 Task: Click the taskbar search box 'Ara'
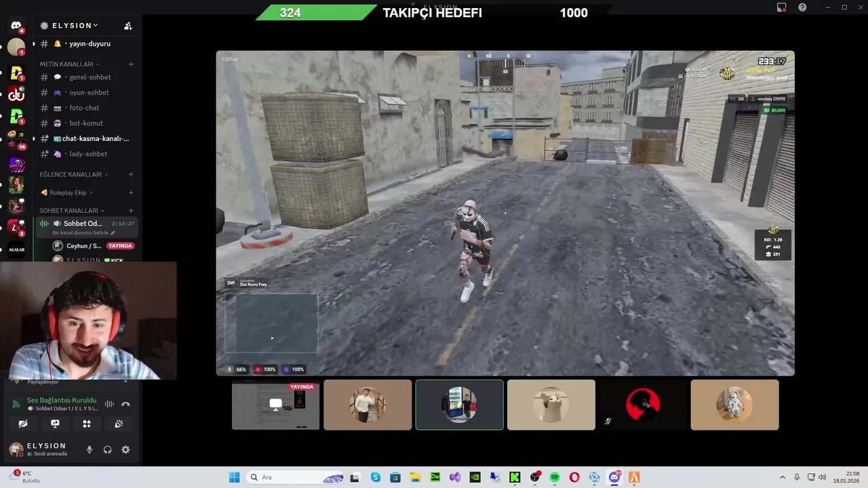point(296,477)
